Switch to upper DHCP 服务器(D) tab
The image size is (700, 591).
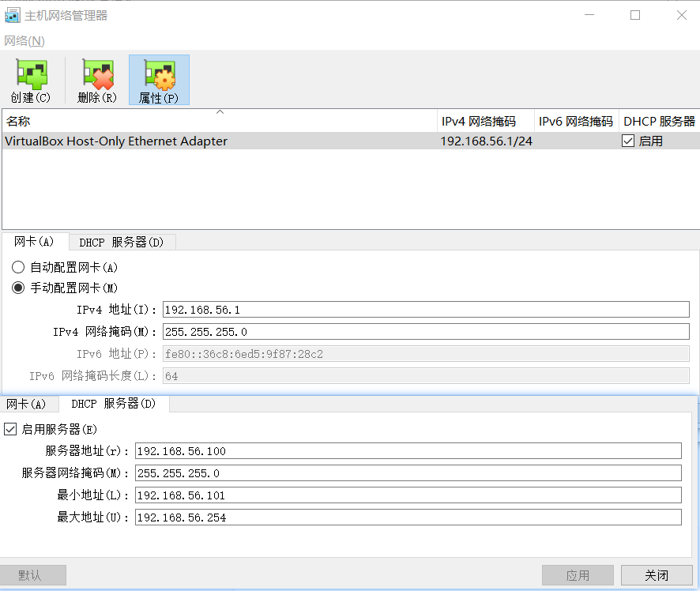pyautogui.click(x=122, y=243)
